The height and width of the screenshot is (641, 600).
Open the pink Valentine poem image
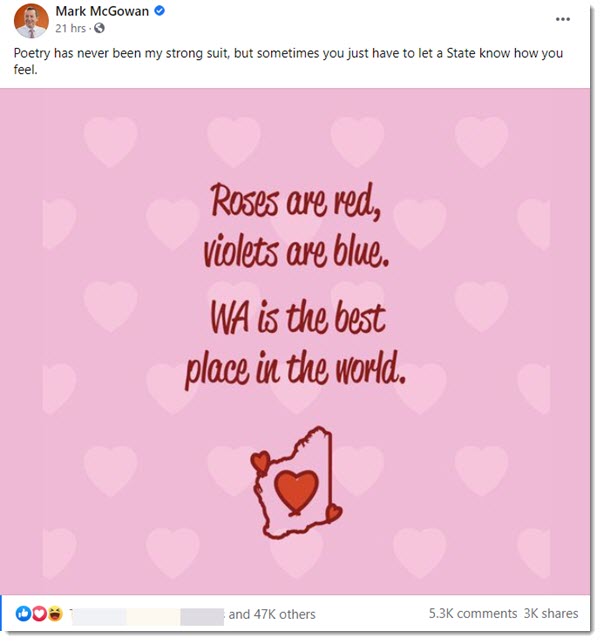(x=295, y=341)
